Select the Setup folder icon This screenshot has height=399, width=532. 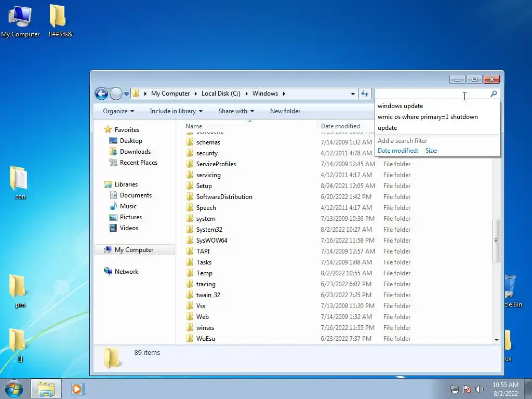(x=190, y=186)
